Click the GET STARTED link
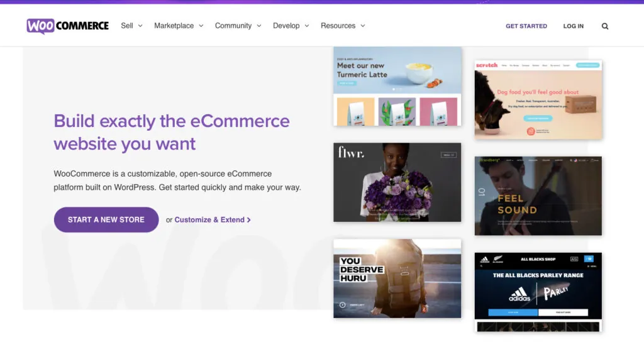The height and width of the screenshot is (347, 644). [x=526, y=26]
